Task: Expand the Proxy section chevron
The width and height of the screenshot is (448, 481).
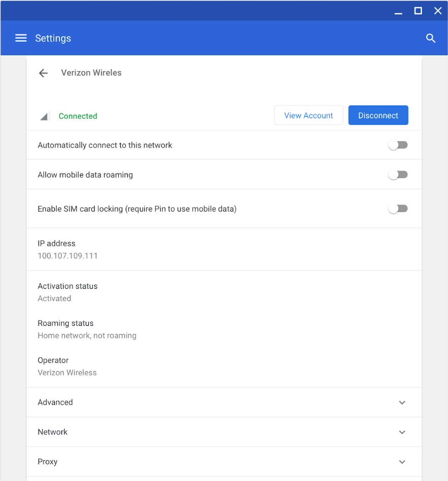Action: click(x=402, y=462)
